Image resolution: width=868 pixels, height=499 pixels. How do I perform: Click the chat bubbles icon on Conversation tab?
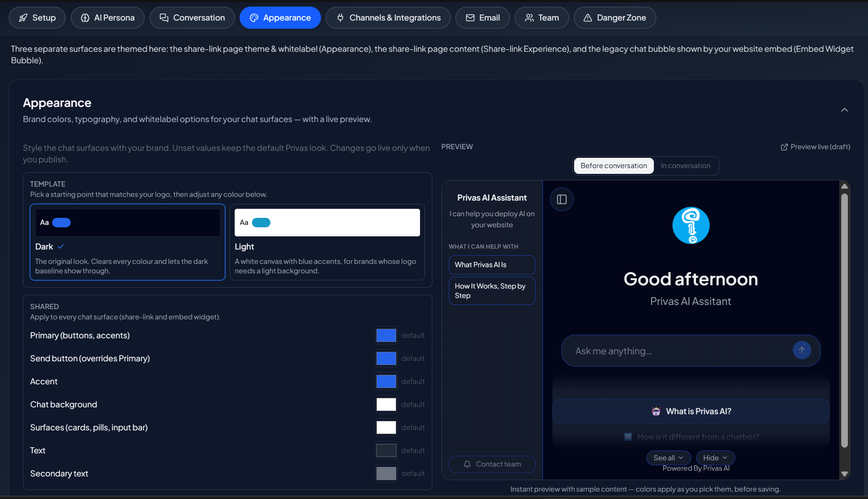pyautogui.click(x=164, y=18)
